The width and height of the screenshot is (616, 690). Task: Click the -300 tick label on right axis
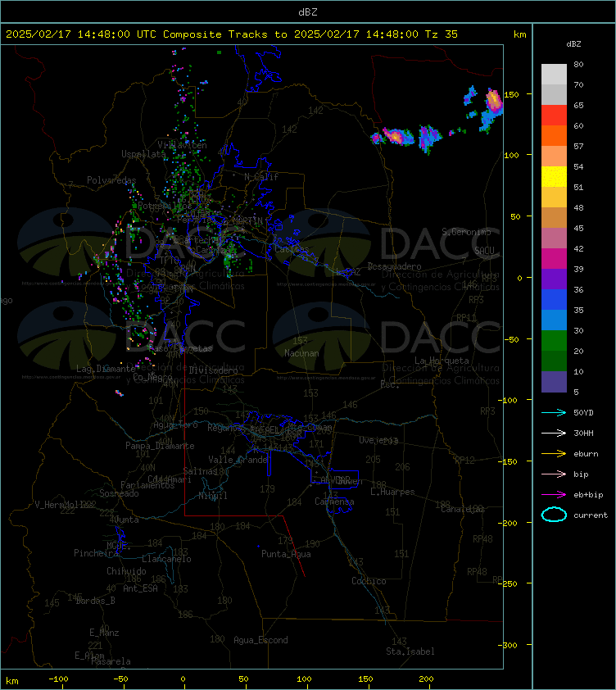pyautogui.click(x=508, y=645)
